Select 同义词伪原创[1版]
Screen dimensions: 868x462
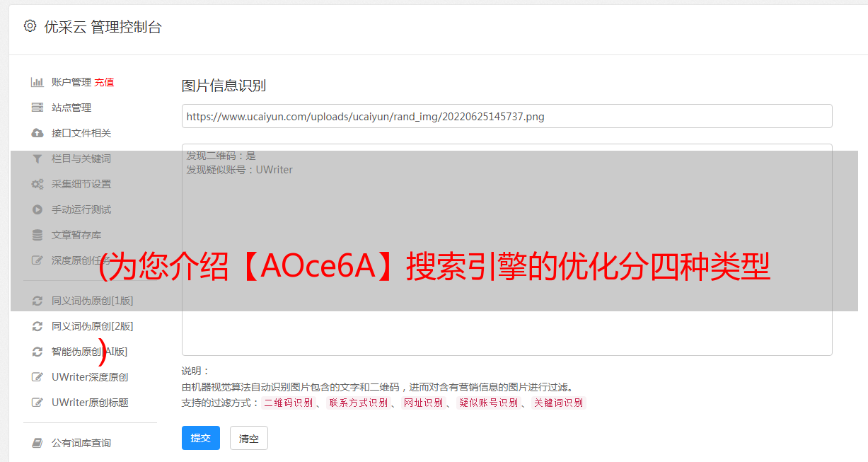tap(92, 301)
